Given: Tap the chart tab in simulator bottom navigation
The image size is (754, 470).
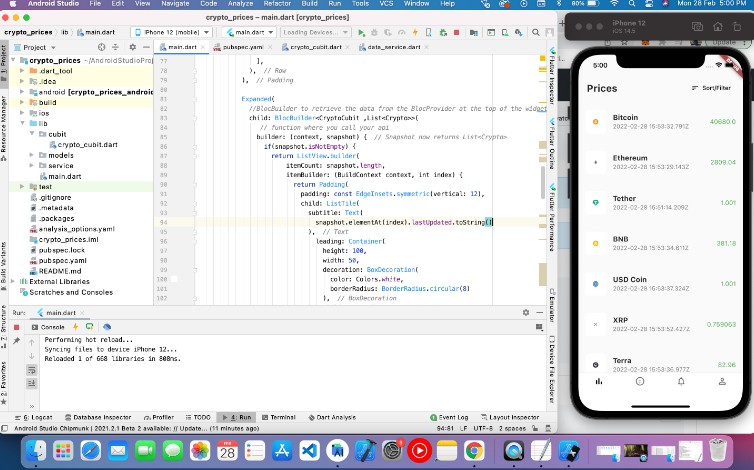Looking at the screenshot, I should [x=599, y=381].
